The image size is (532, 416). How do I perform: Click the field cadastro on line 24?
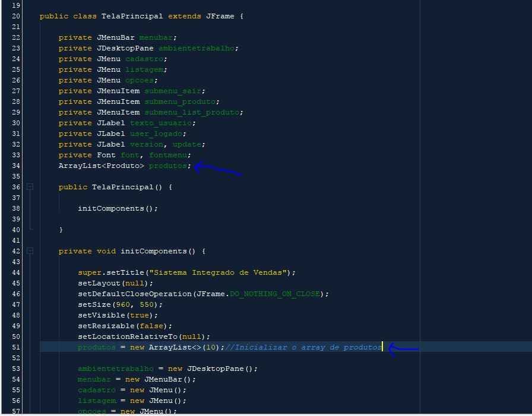click(144, 59)
